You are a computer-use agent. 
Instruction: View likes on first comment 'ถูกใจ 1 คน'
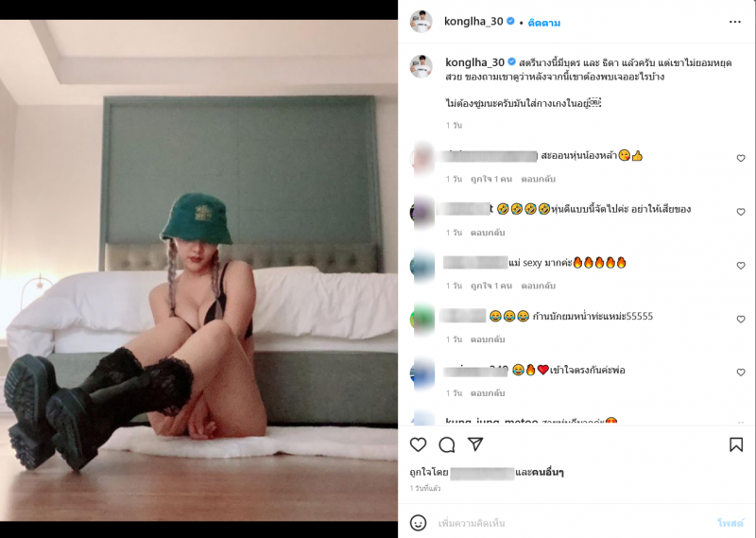point(490,179)
